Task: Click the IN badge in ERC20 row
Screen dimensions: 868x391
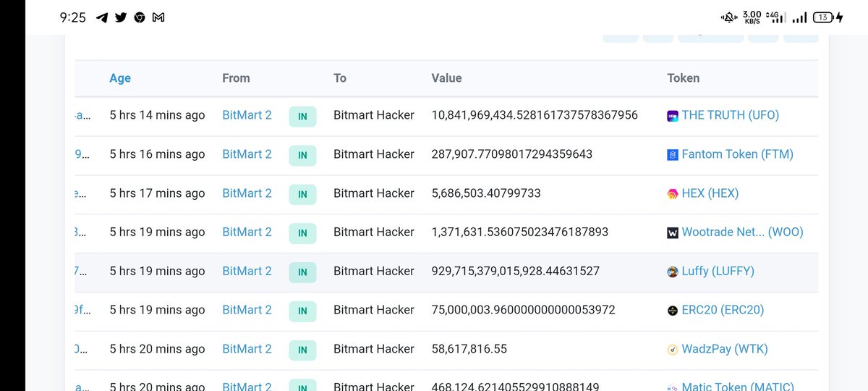Action: [x=302, y=311]
